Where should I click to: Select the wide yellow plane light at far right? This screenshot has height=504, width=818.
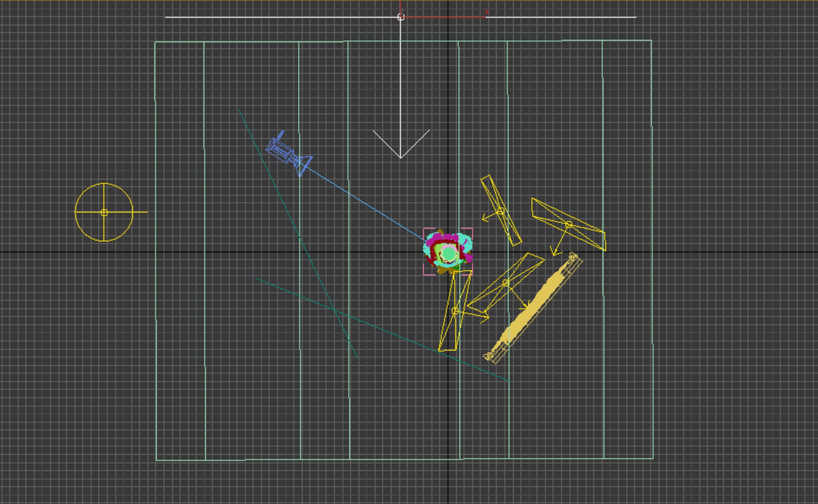(569, 224)
